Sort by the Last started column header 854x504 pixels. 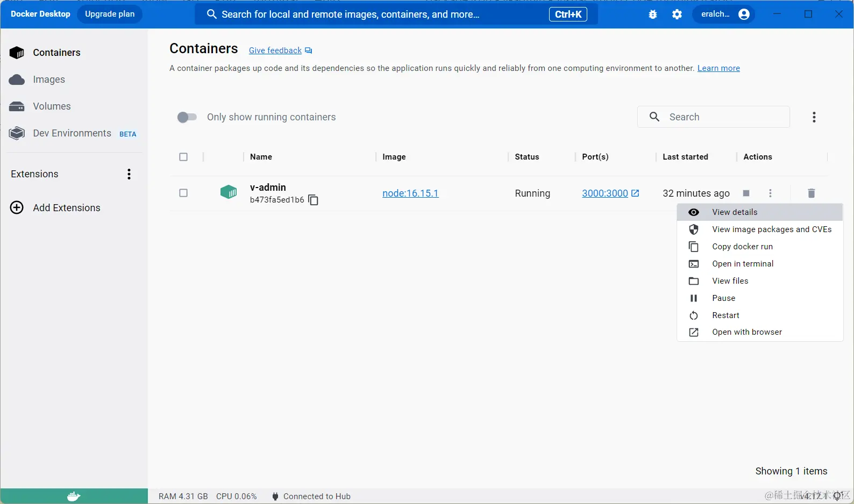click(x=685, y=157)
